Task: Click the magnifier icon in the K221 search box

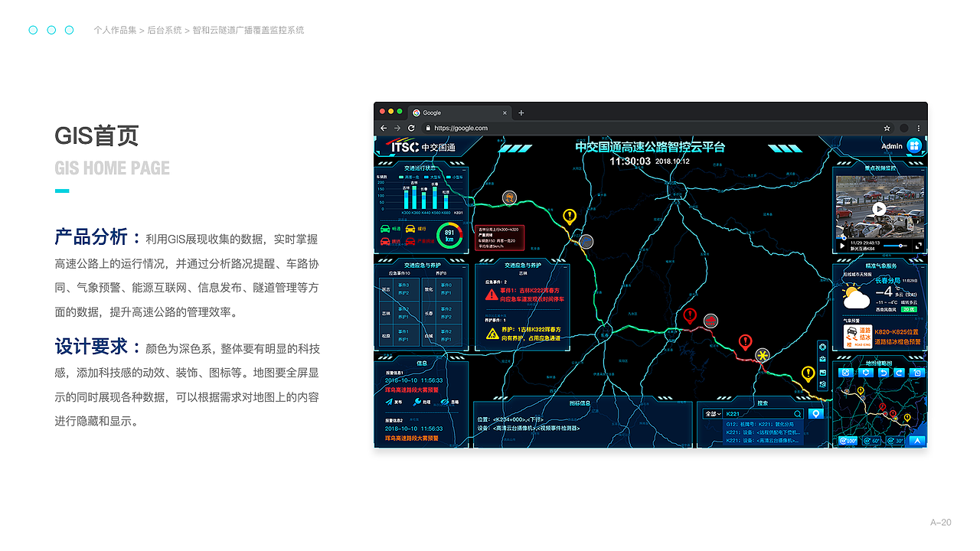Action: [797, 414]
